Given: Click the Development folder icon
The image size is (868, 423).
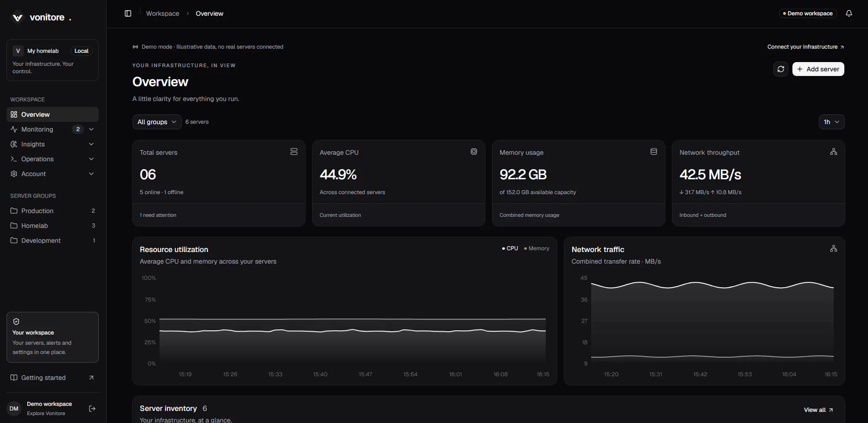Looking at the screenshot, I should click(14, 240).
